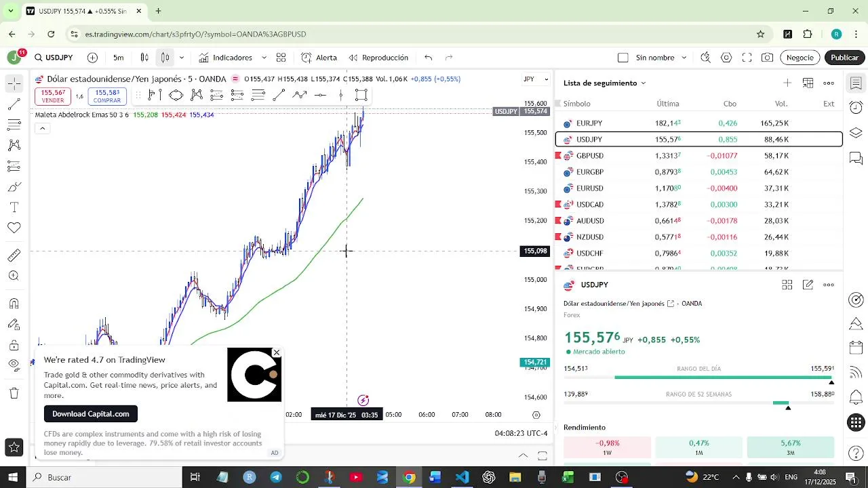868x488 pixels.
Task: Select the ruler measure tool
Action: click(x=14, y=256)
